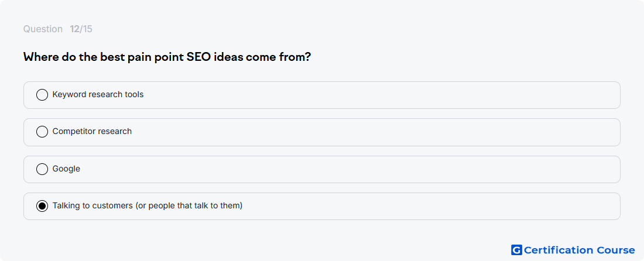This screenshot has width=644, height=261.
Task: Choose the Google radio button
Action: coord(42,169)
